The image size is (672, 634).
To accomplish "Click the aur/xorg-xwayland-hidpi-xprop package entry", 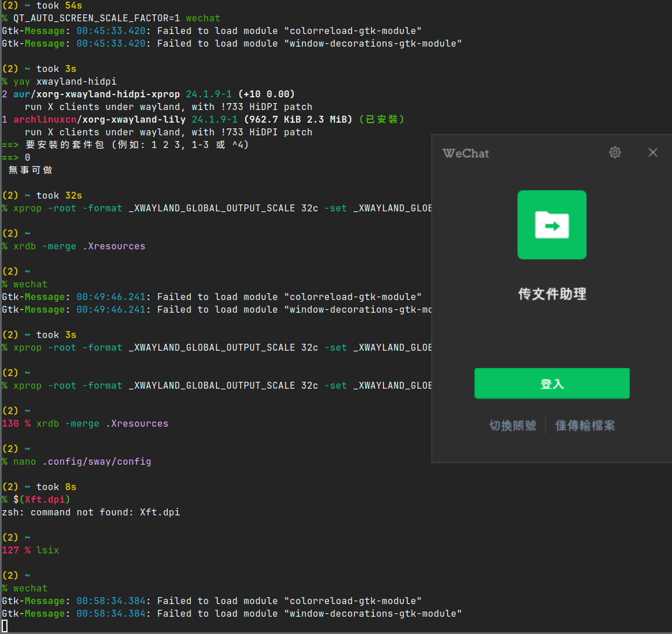I will point(96,94).
